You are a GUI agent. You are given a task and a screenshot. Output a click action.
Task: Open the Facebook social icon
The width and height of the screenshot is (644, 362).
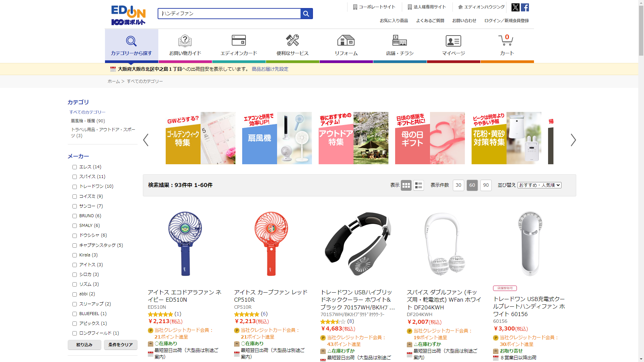coord(525,7)
